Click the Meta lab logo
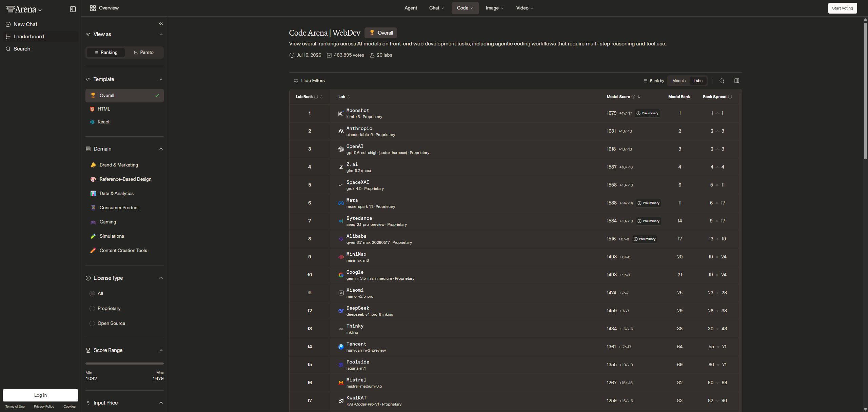This screenshot has height=412, width=868. 341,203
